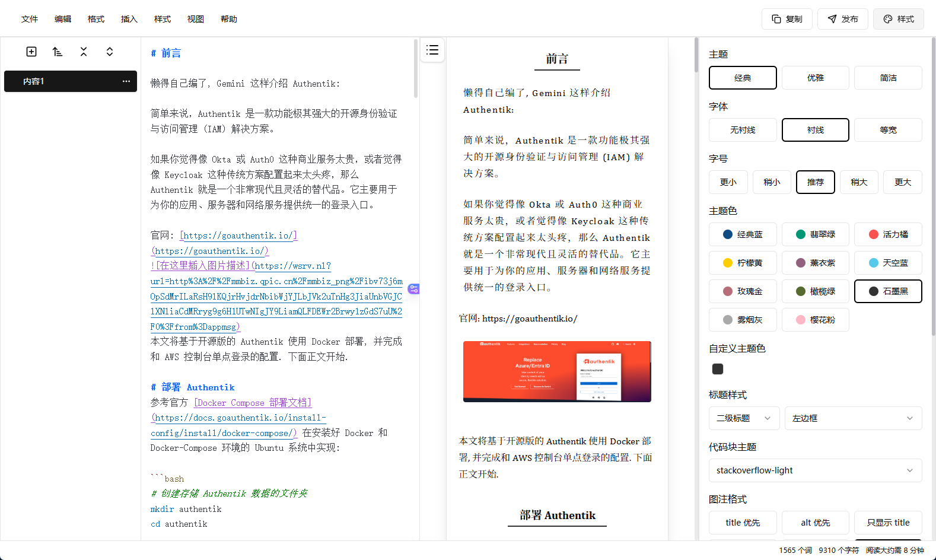Choose the 等宽 font option

pyautogui.click(x=888, y=130)
